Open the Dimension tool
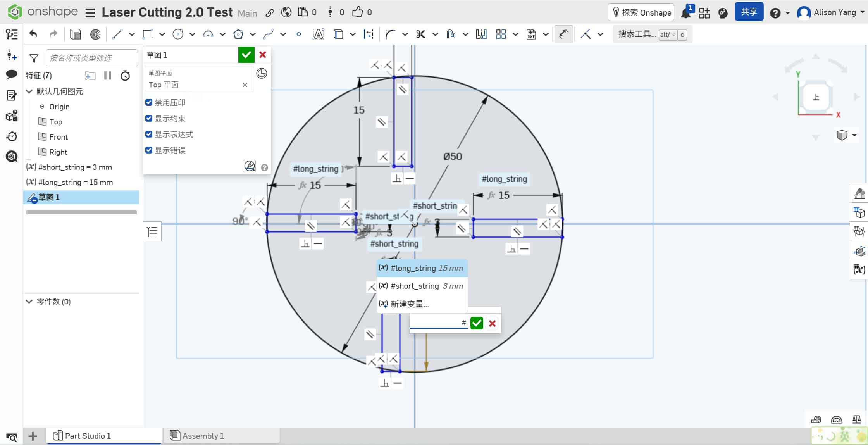 (x=368, y=34)
